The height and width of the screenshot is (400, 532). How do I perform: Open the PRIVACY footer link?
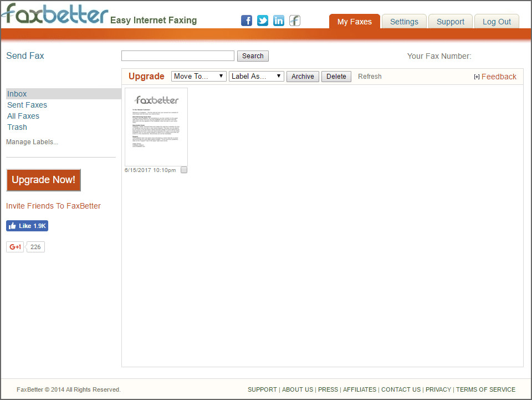[x=438, y=389]
